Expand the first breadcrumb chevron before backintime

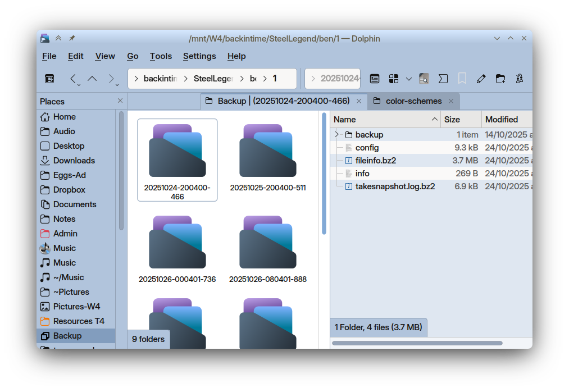pos(136,79)
